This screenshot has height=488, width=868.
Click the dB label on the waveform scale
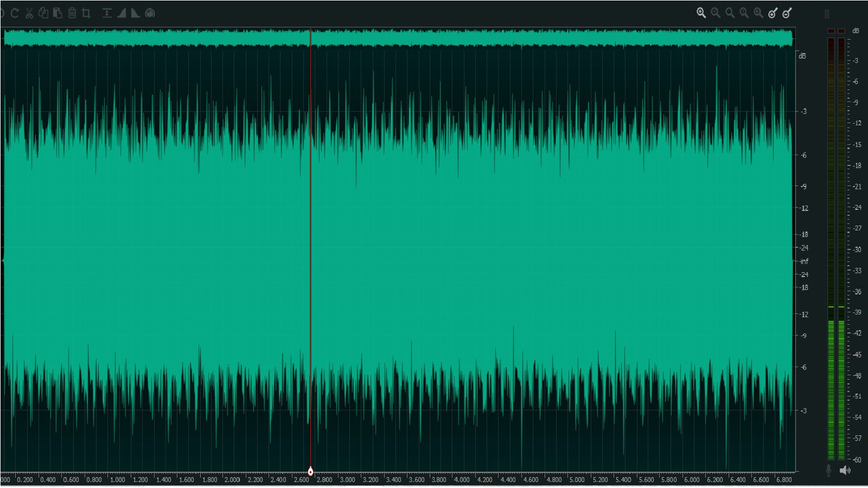pyautogui.click(x=802, y=56)
